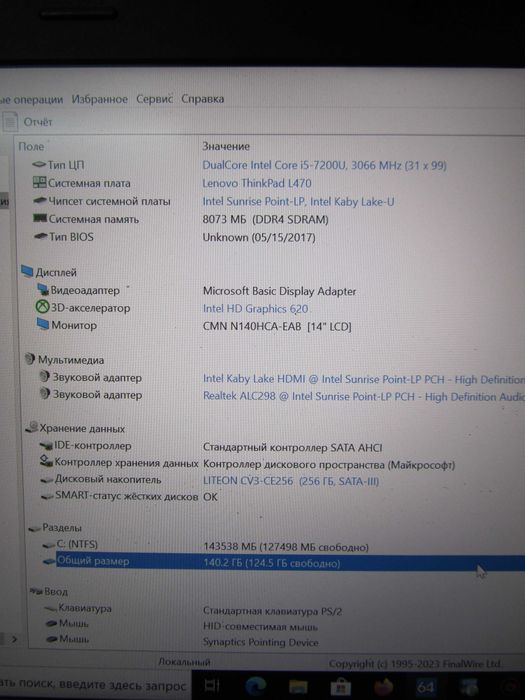Click the Монитор row icon
525x700 pixels.
[x=43, y=325]
